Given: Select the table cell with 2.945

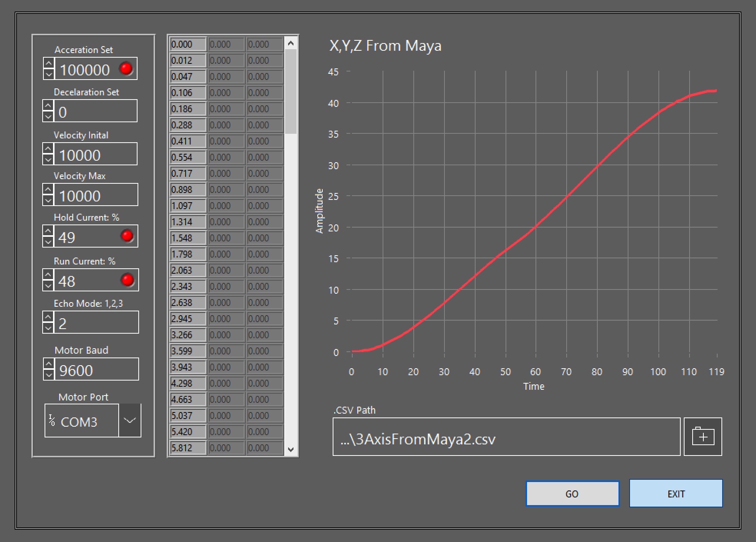Looking at the screenshot, I should pyautogui.click(x=188, y=319).
